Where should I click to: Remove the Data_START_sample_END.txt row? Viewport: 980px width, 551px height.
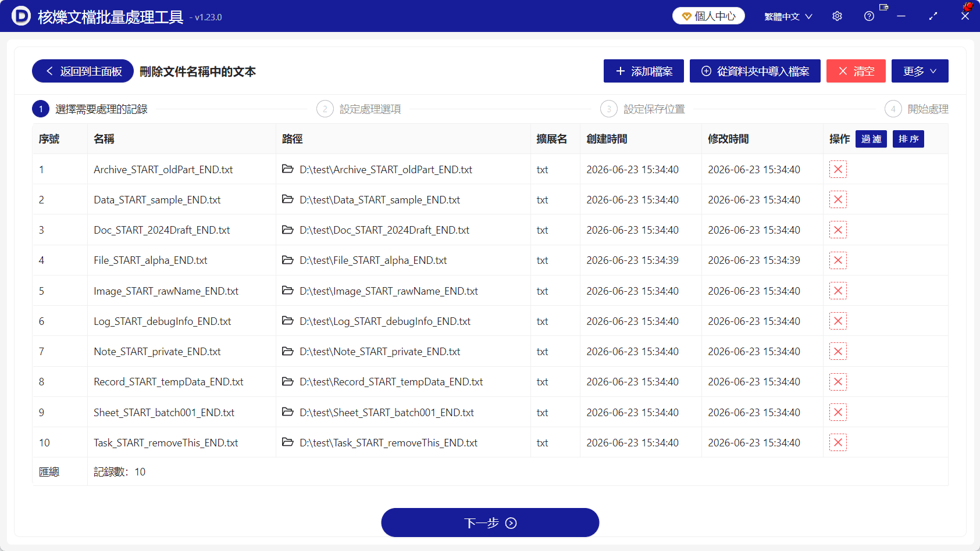(838, 199)
